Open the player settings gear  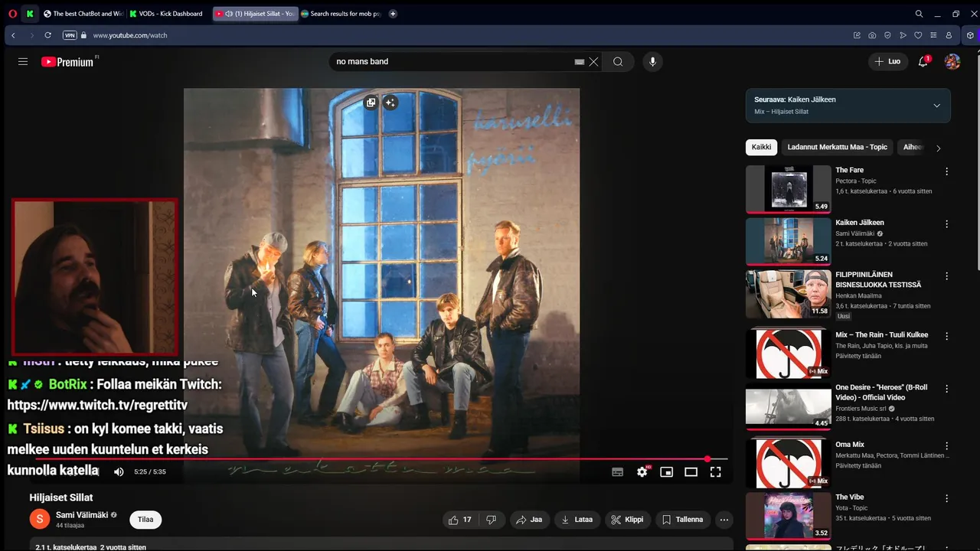pos(642,472)
